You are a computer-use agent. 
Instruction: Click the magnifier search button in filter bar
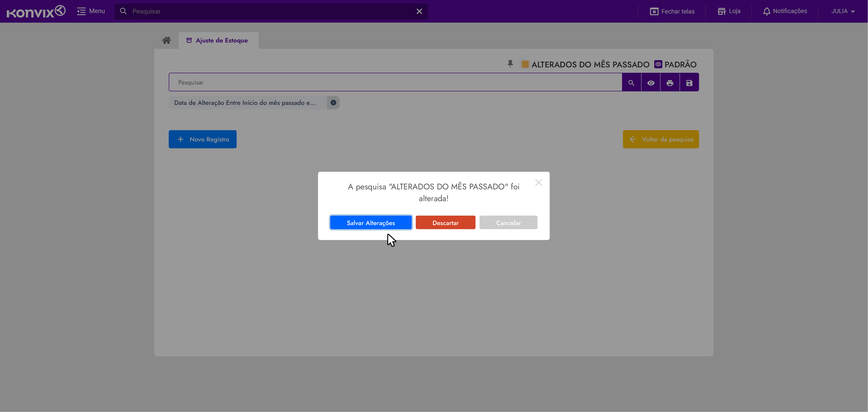pos(631,82)
